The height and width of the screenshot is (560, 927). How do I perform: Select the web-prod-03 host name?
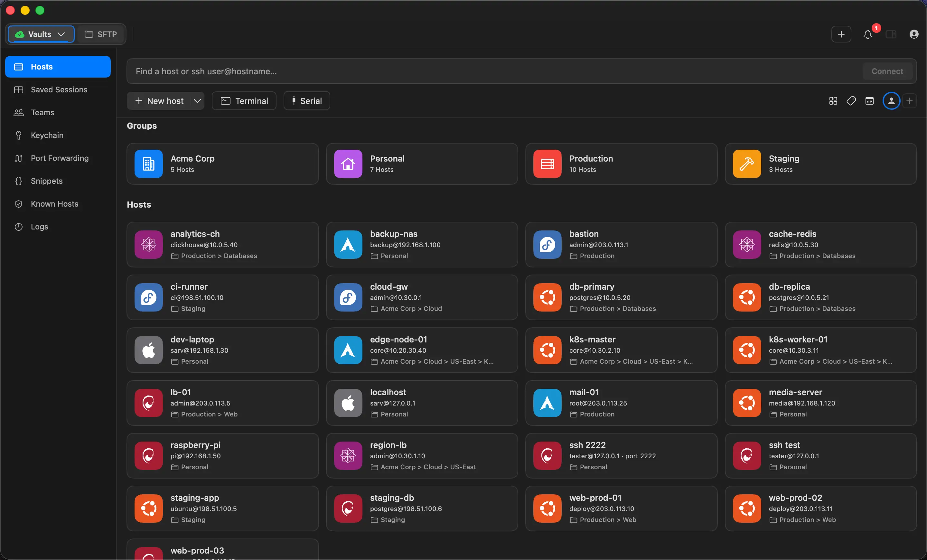(197, 550)
